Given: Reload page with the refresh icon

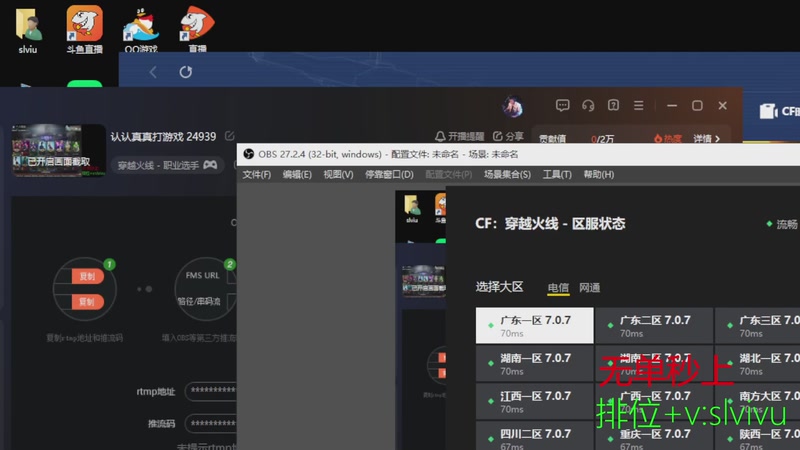Looking at the screenshot, I should tap(186, 72).
